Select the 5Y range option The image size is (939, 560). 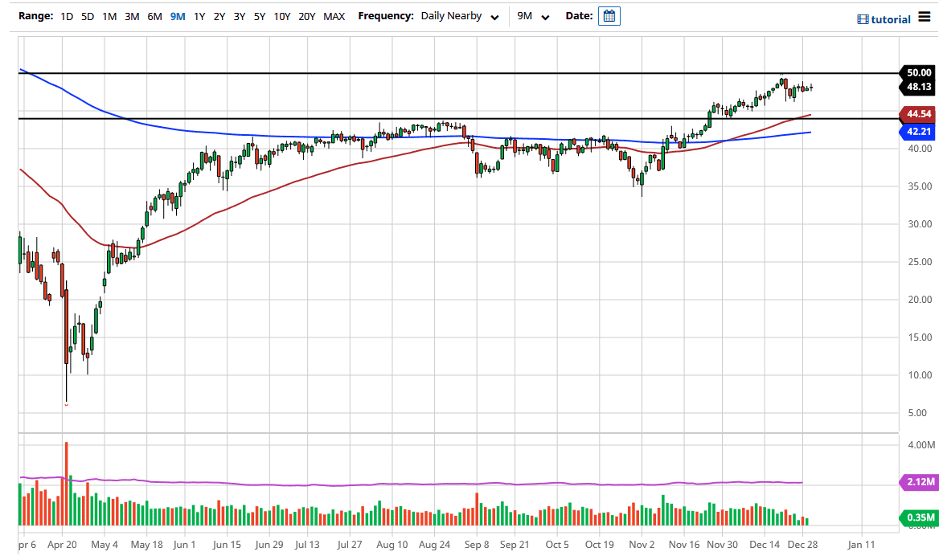(257, 15)
